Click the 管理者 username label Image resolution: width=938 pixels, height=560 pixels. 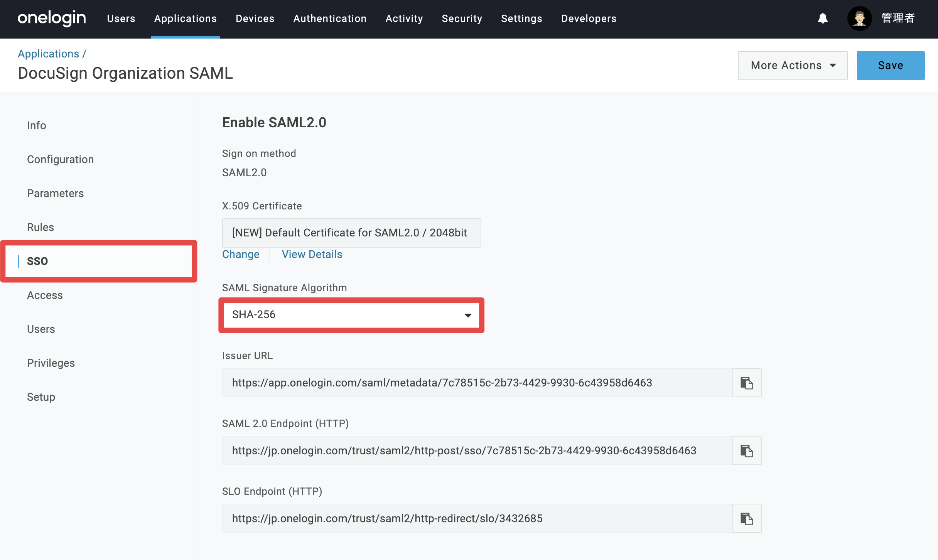[x=898, y=18]
